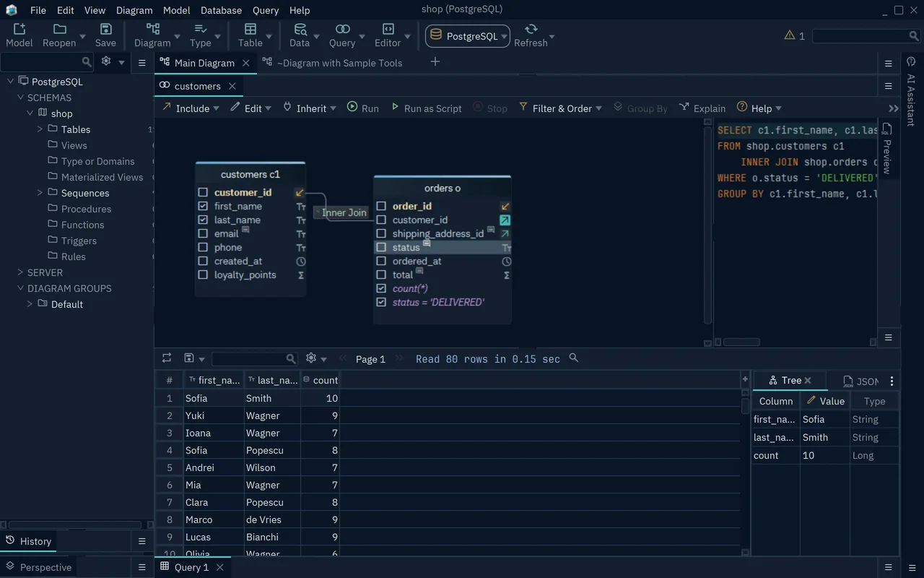
Task: Click the results search input field
Action: click(255, 358)
